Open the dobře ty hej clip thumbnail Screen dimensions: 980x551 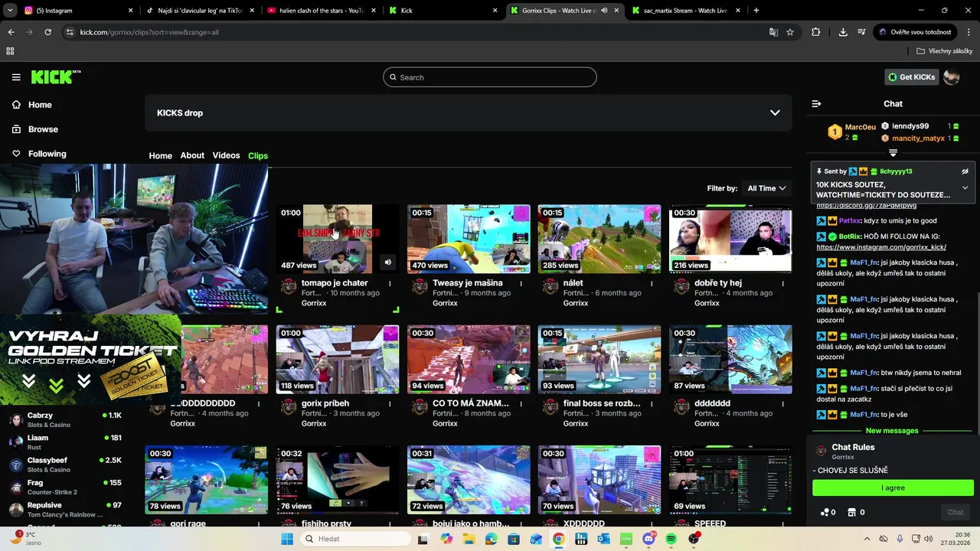pos(730,239)
